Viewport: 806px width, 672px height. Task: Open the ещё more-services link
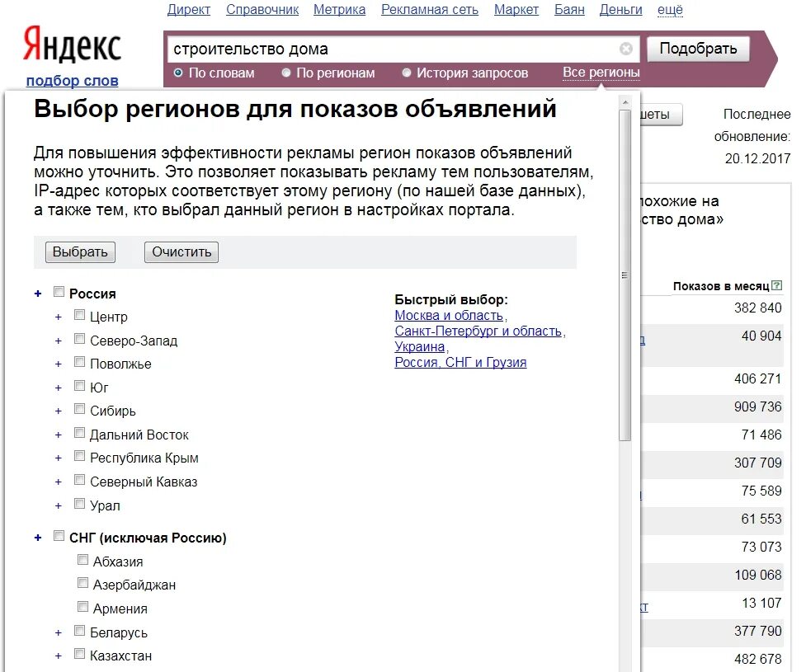[x=670, y=10]
